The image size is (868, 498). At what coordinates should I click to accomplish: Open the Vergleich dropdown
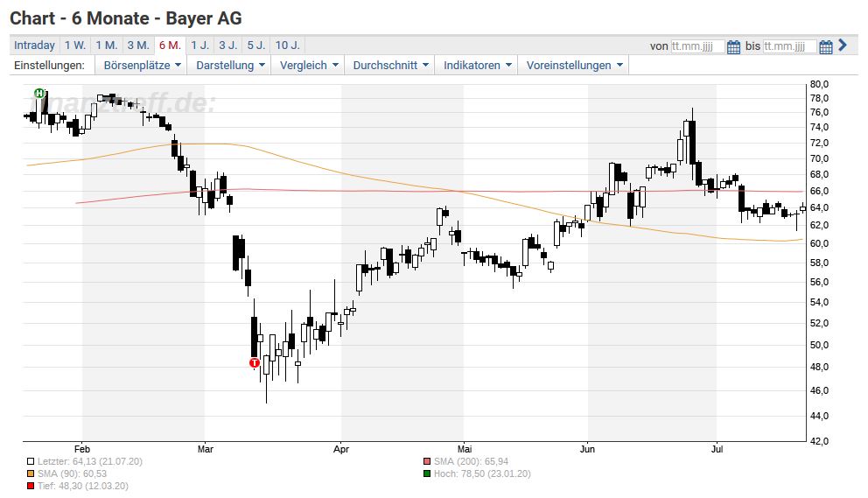click(308, 66)
